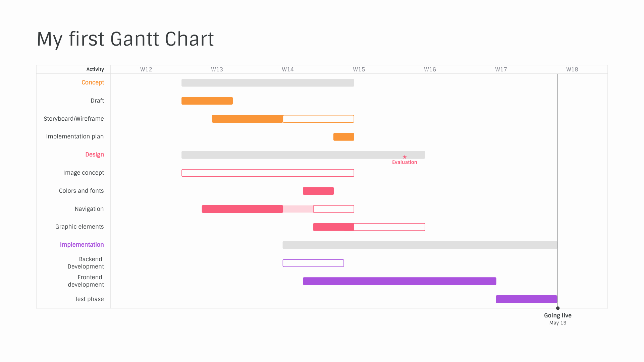Click the "My first Gantt Chart" title

pyautogui.click(x=125, y=39)
